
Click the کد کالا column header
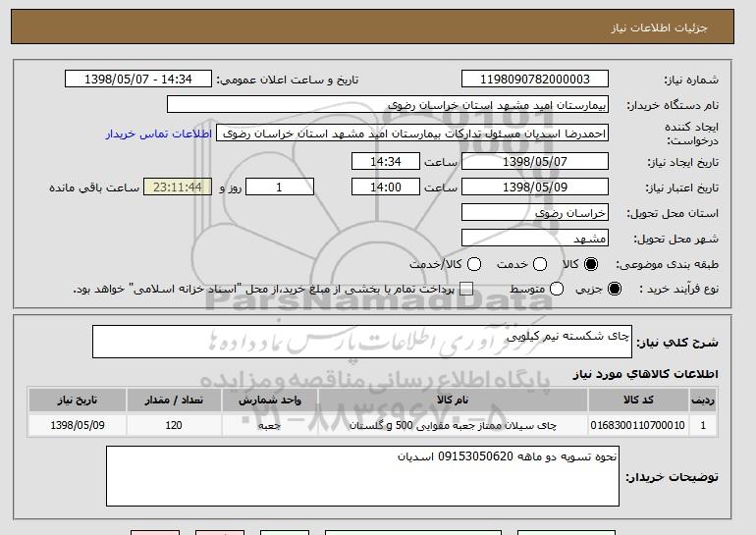coord(638,401)
